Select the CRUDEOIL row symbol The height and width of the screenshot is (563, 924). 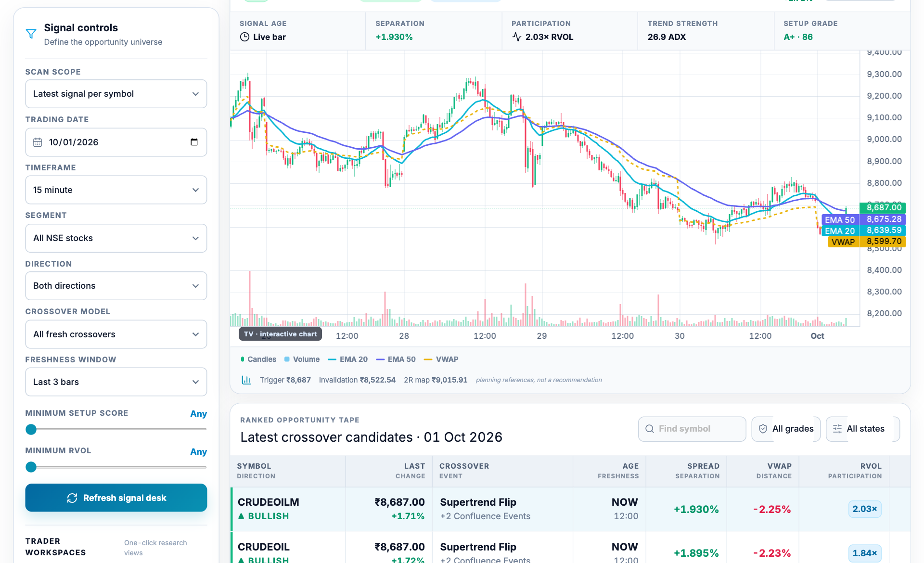pyautogui.click(x=264, y=547)
